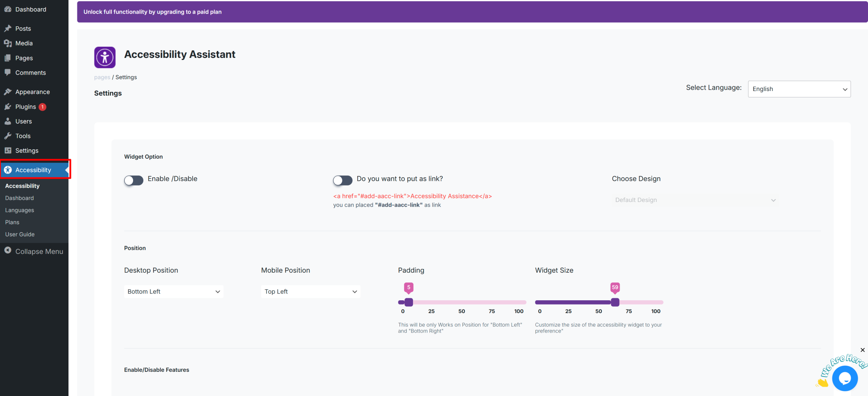868x396 pixels.
Task: Click the Widget Size value bubble 59
Action: point(615,288)
